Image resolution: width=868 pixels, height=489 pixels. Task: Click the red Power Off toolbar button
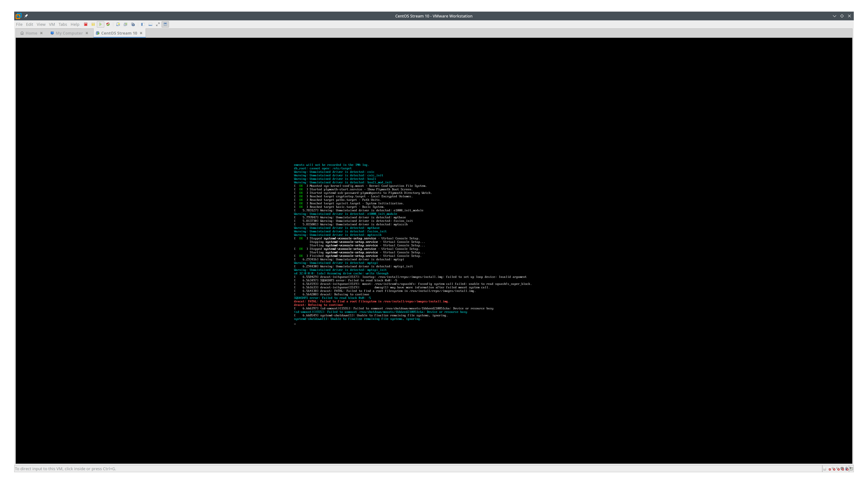click(85, 24)
